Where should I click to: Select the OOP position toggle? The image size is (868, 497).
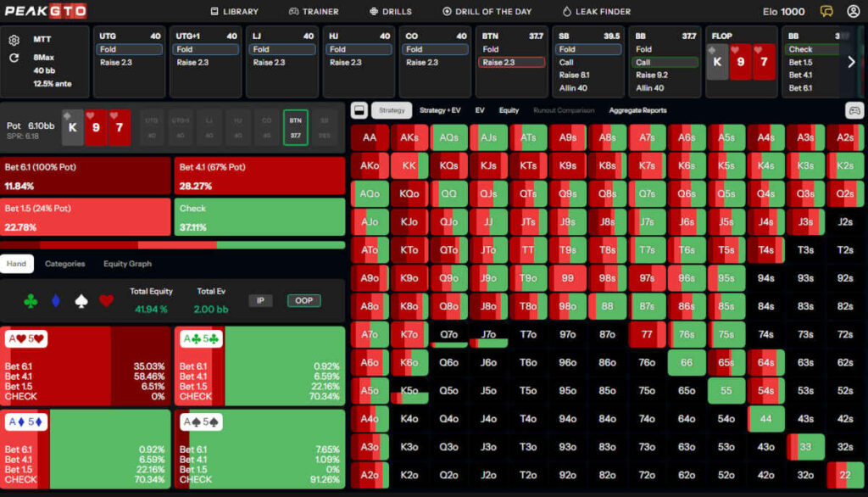point(303,300)
